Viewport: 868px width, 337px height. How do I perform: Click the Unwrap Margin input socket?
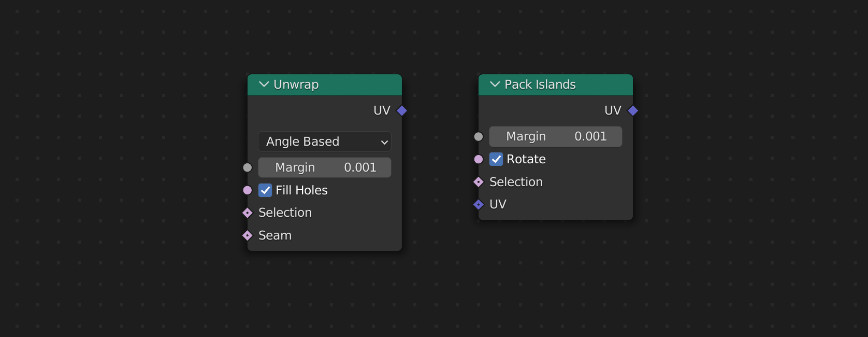[x=248, y=167]
